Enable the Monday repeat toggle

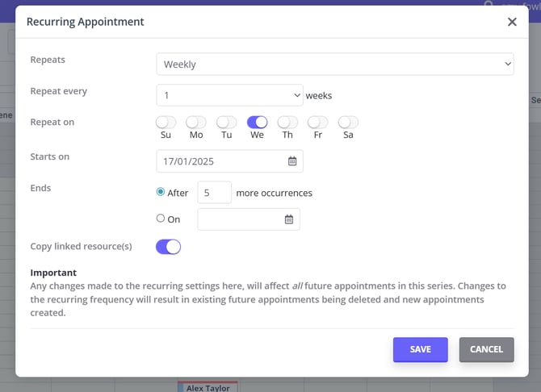pos(196,123)
